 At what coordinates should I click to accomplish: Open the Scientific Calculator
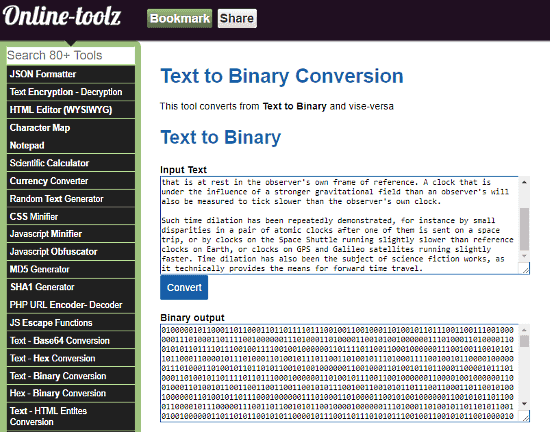tap(71, 163)
